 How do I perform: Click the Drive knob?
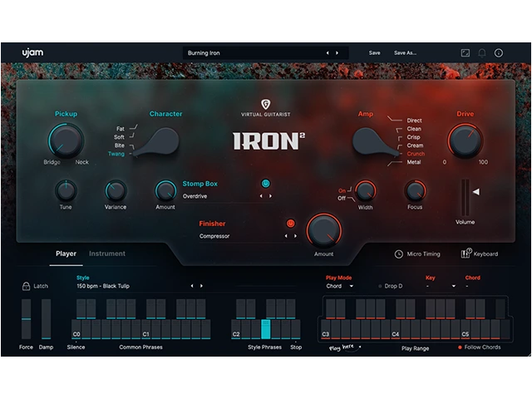(x=465, y=140)
